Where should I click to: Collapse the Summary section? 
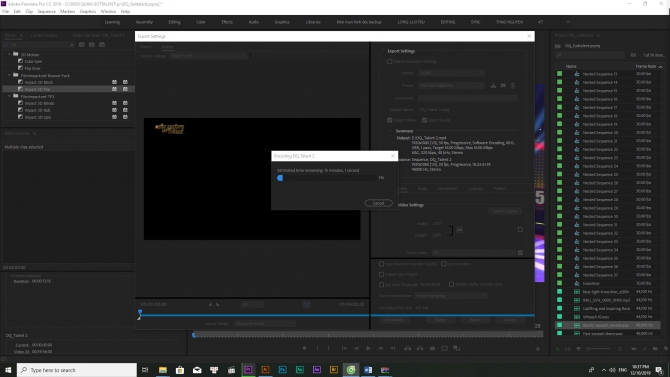tap(391, 131)
